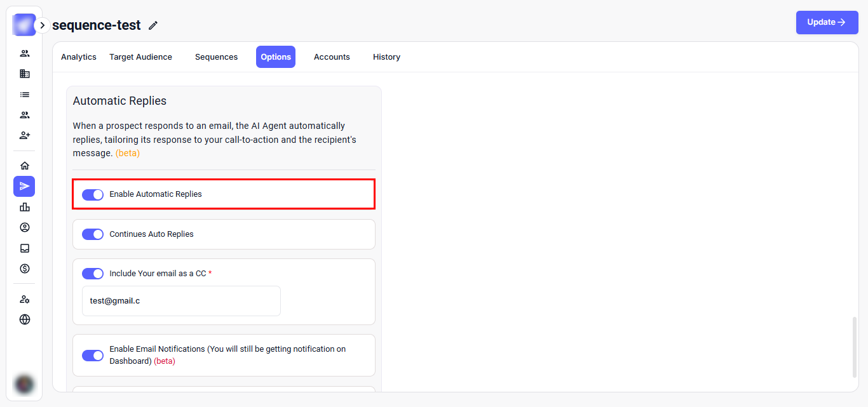Turn off Continues Auto Replies switch
This screenshot has height=407, width=868.
click(x=93, y=234)
